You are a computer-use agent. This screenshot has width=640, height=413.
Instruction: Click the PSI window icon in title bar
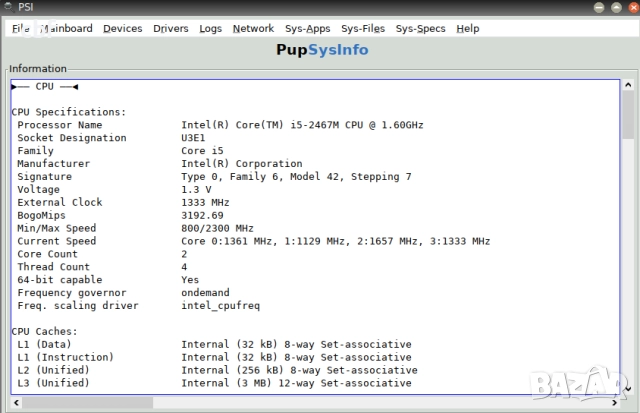click(x=10, y=8)
